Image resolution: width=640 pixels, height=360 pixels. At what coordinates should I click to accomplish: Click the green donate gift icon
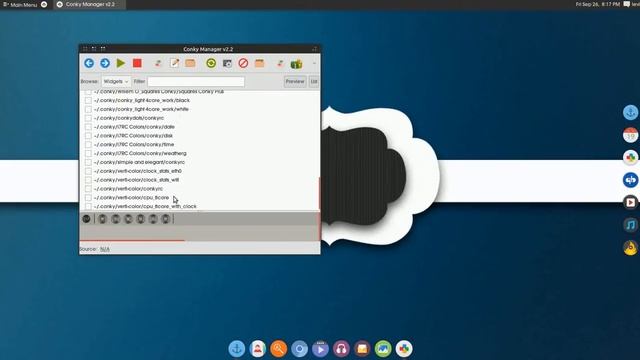(296, 64)
